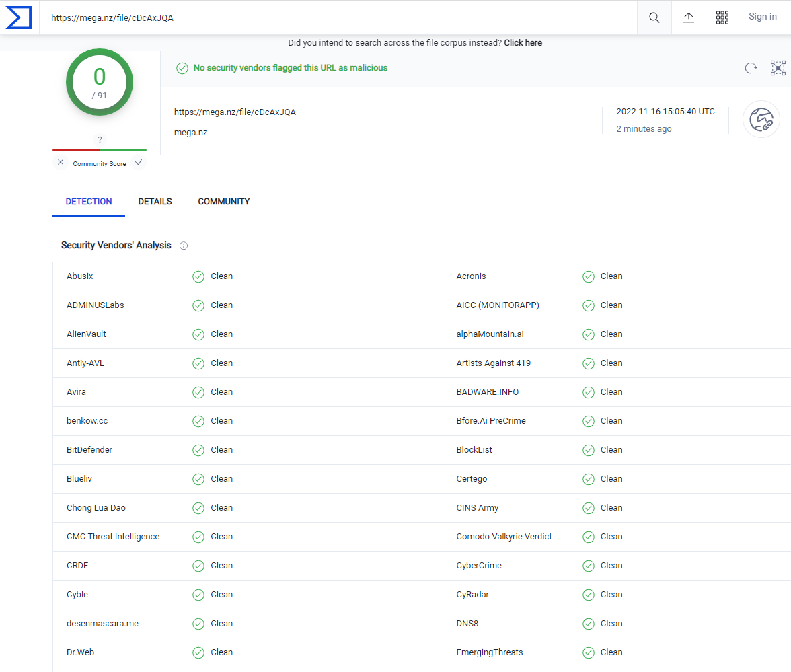The height and width of the screenshot is (672, 791).
Task: Click ADMINUSLabs clean check icon
Action: click(x=198, y=305)
